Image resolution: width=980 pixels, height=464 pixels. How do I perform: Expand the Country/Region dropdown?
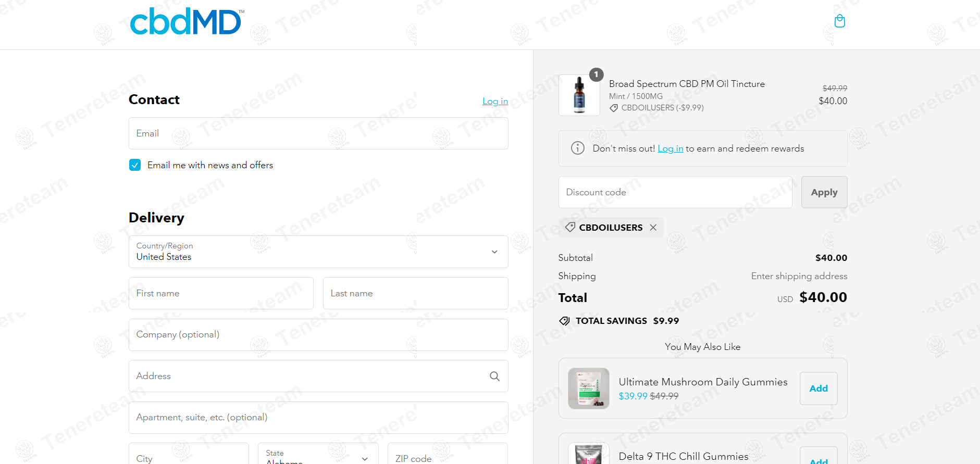pyautogui.click(x=318, y=252)
